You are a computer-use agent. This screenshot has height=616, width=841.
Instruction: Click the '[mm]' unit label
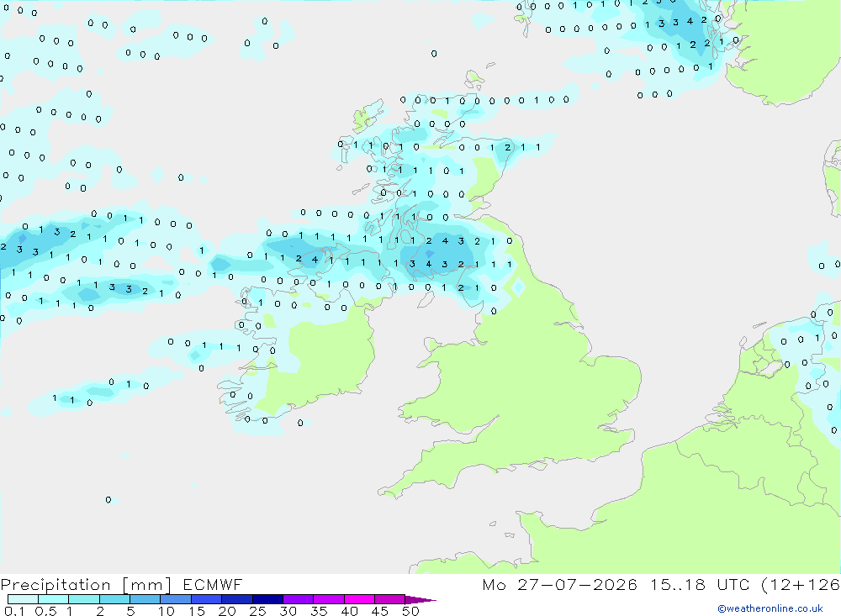146,585
